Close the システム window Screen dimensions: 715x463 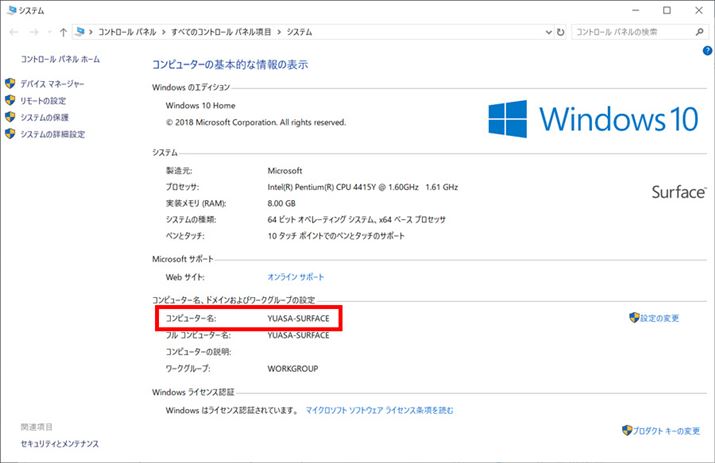click(x=699, y=10)
